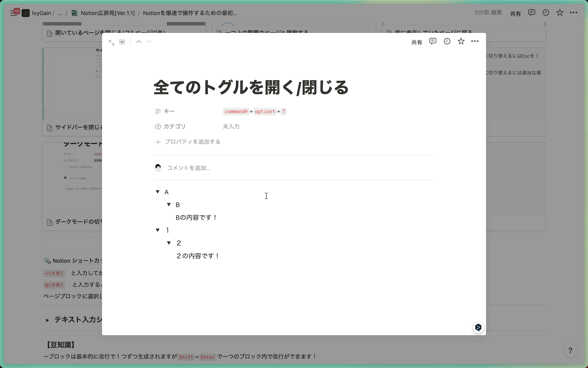
Task: Open page history clock in peek panel
Action: 447,42
